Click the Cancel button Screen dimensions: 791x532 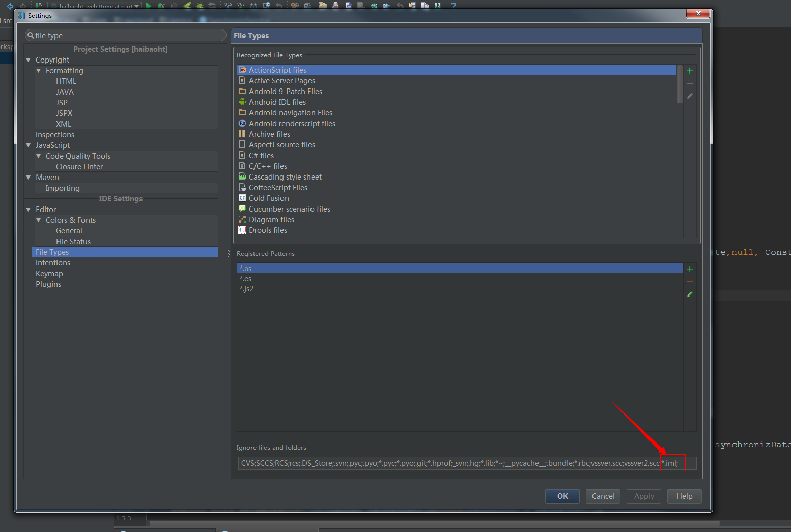click(x=603, y=496)
